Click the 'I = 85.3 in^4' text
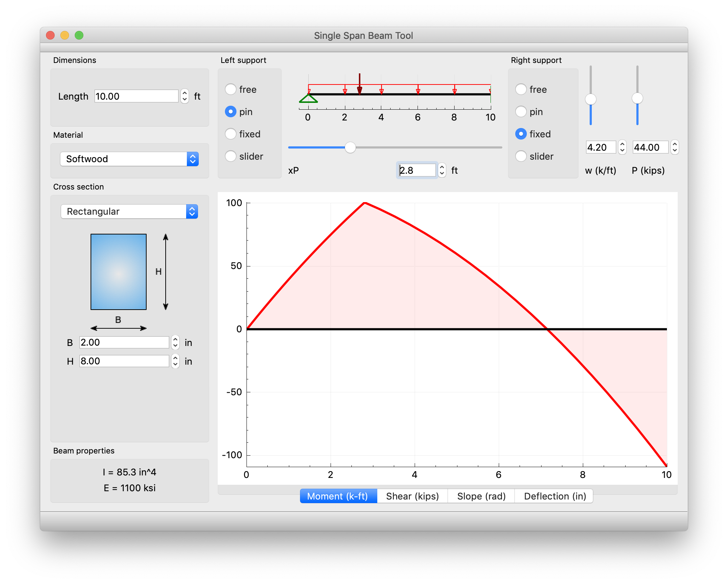The height and width of the screenshot is (584, 728). pyautogui.click(x=129, y=472)
